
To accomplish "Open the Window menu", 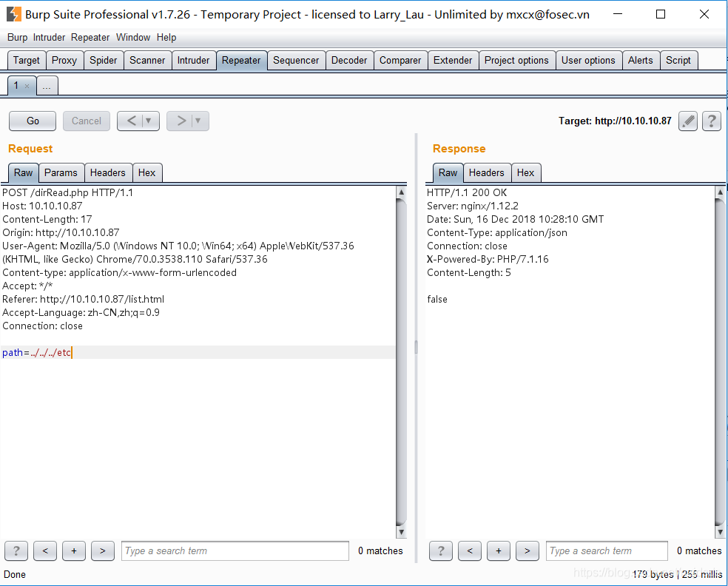I will (132, 37).
